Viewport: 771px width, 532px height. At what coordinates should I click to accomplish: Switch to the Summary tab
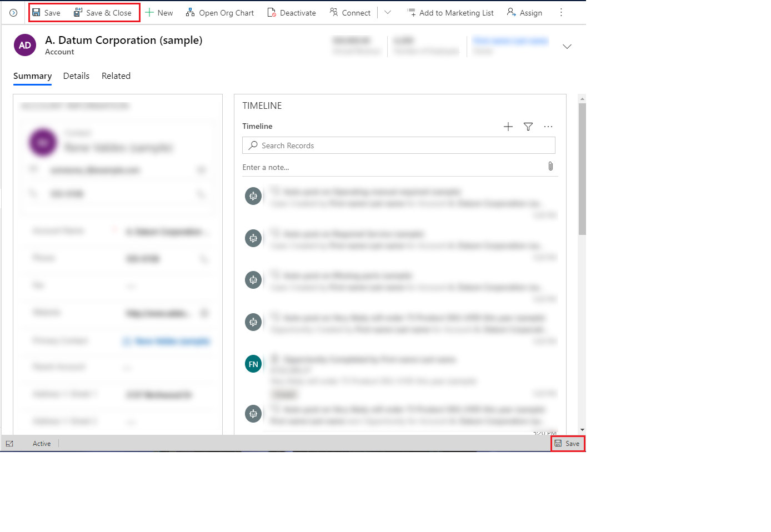[x=33, y=76]
